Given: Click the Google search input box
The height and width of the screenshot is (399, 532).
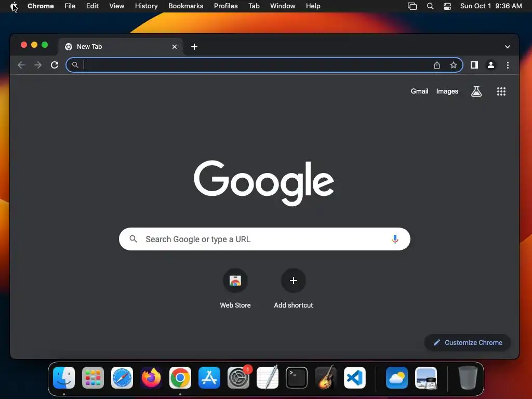Looking at the screenshot, I should click(264, 239).
